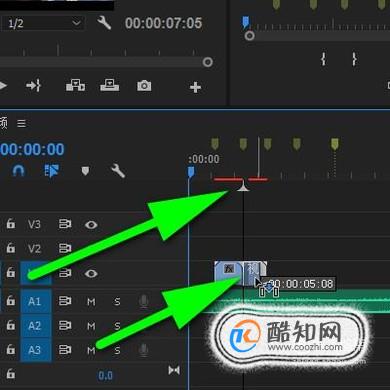The image size is (390, 390).
Task: Click the Insert button icon
Action: point(75,86)
